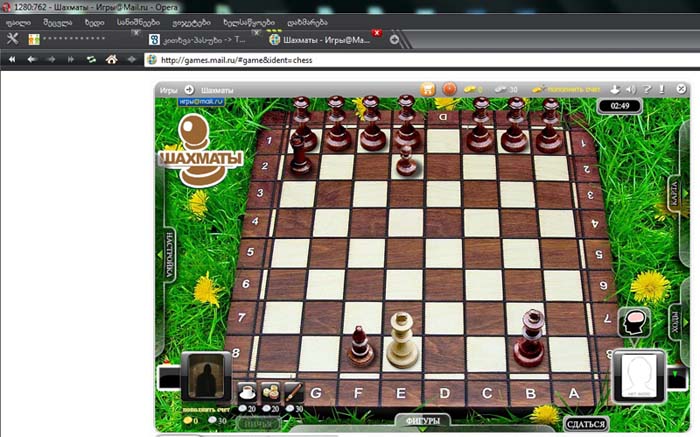Click the download arrow icon in game header

[615, 89]
